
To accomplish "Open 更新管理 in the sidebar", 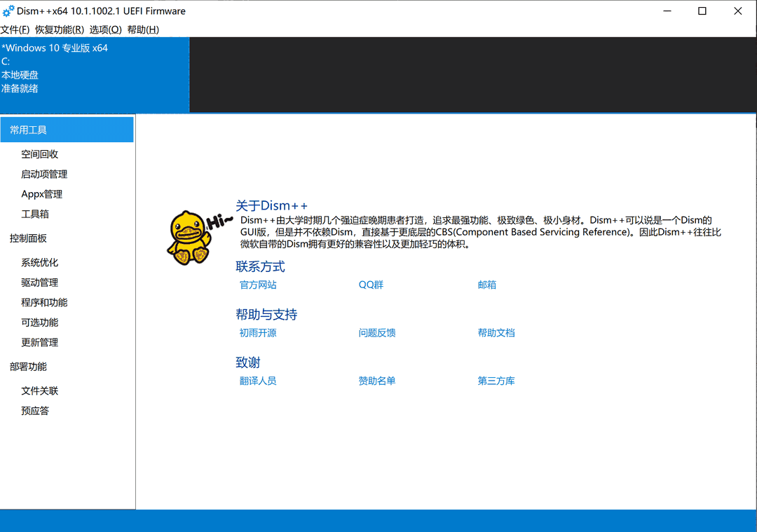I will click(39, 342).
